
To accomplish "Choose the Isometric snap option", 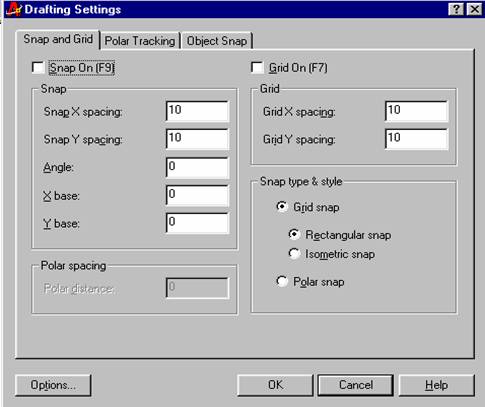I will 294,254.
